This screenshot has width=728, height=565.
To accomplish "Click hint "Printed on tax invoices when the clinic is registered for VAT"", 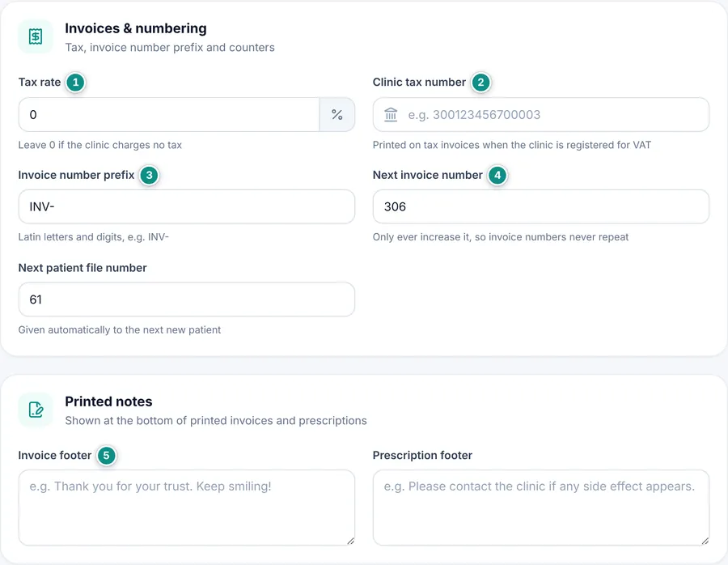I will 512,145.
